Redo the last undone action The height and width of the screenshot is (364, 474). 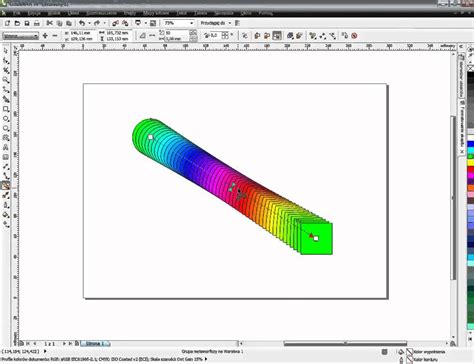[x=97, y=23]
